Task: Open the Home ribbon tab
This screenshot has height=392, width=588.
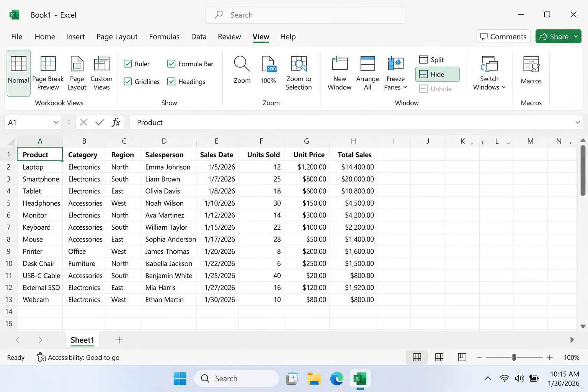Action: 45,37
